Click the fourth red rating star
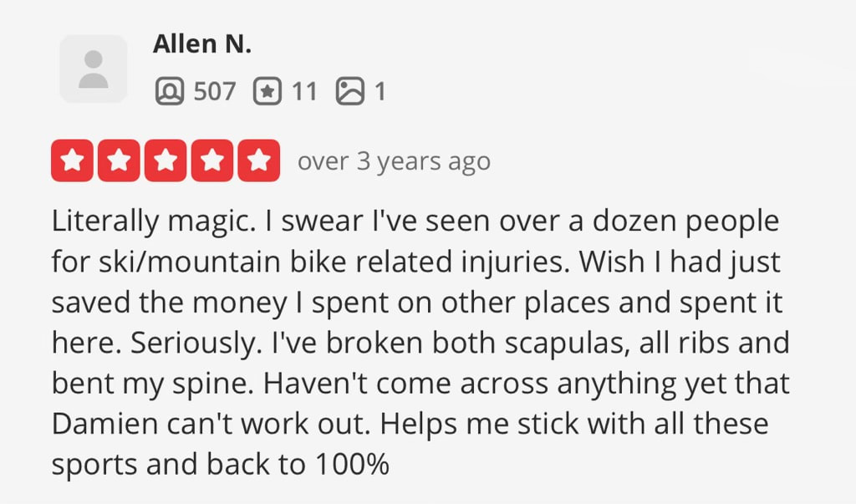856x504 pixels. click(212, 160)
